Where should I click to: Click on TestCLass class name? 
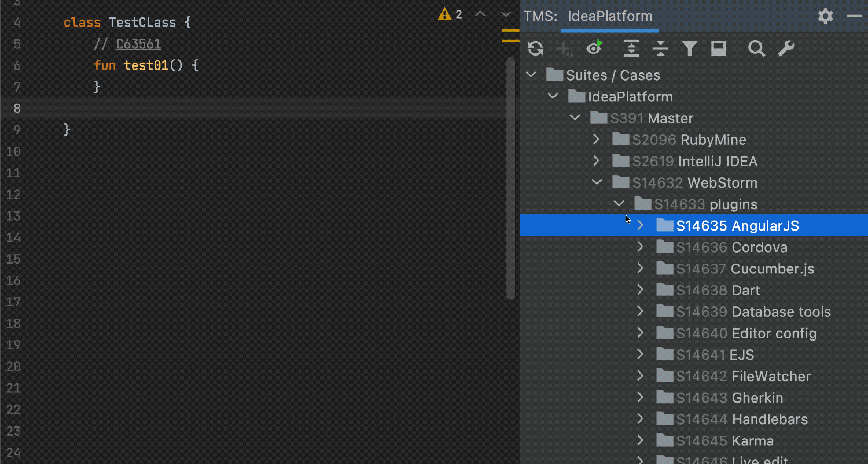point(142,23)
